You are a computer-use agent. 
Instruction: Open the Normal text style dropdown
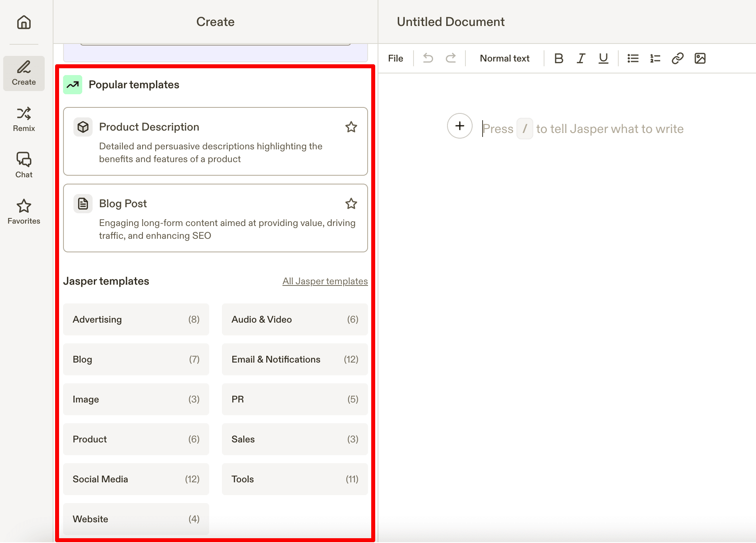505,58
